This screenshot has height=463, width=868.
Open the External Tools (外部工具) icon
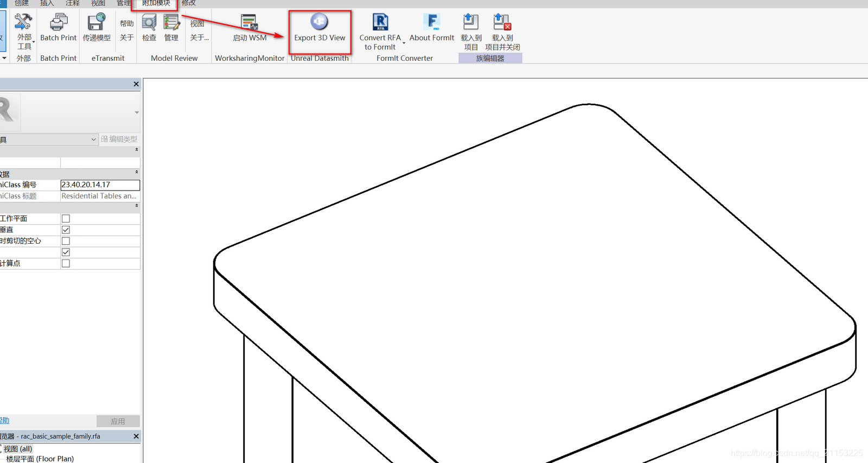(x=24, y=30)
